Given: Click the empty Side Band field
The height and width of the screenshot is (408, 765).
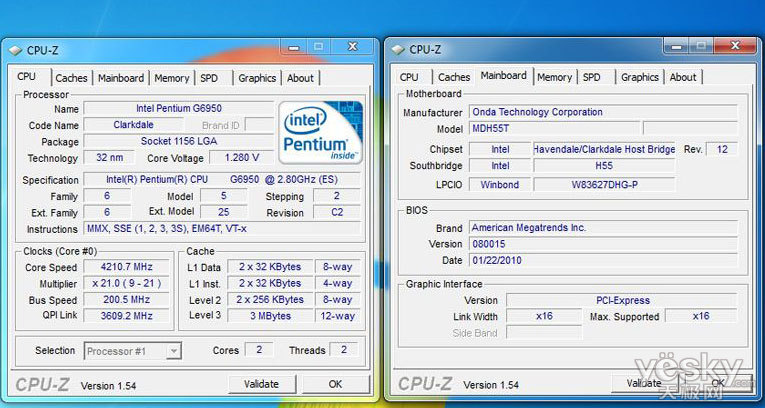Looking at the screenshot, I should click(x=544, y=333).
